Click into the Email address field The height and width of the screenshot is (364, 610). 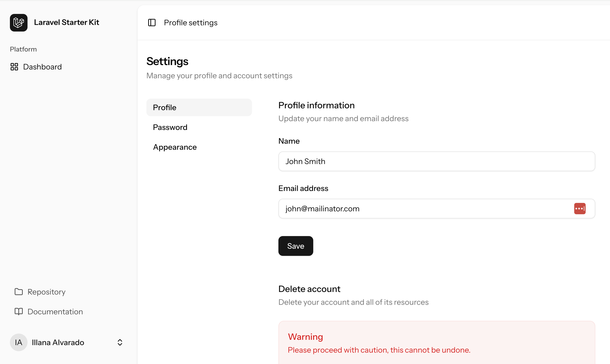425,209
